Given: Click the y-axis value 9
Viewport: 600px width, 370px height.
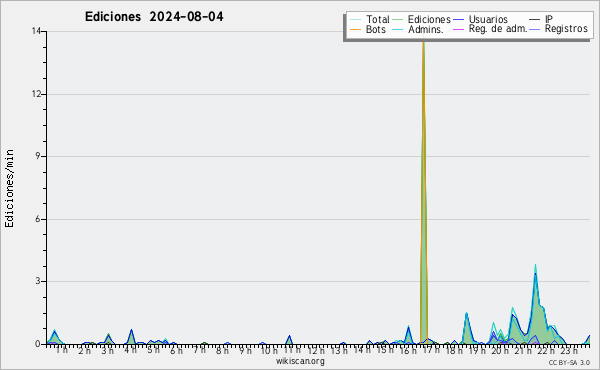Looking at the screenshot, I should [x=38, y=156].
